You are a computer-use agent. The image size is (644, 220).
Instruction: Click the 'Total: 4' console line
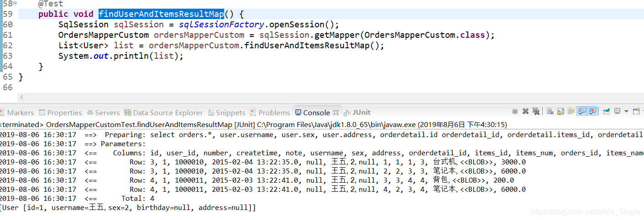point(77,199)
